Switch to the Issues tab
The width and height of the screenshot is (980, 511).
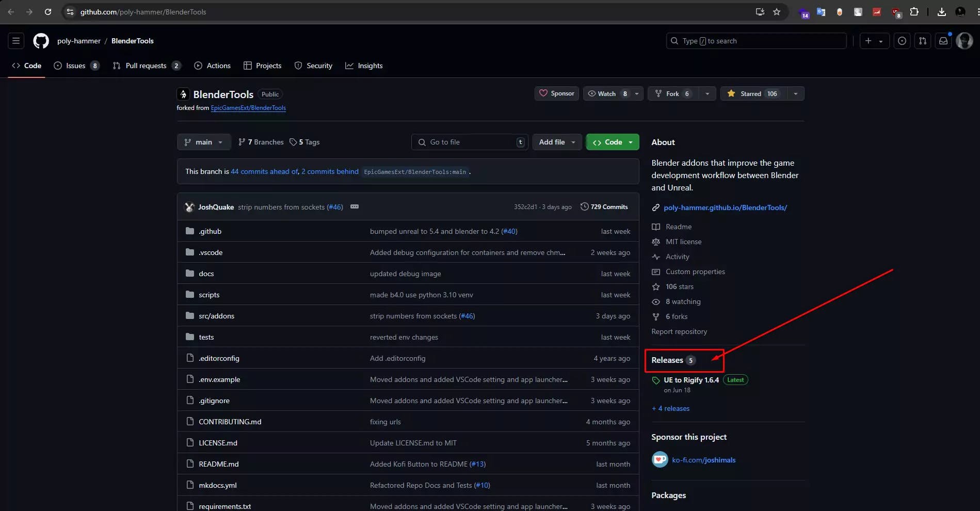click(x=76, y=66)
